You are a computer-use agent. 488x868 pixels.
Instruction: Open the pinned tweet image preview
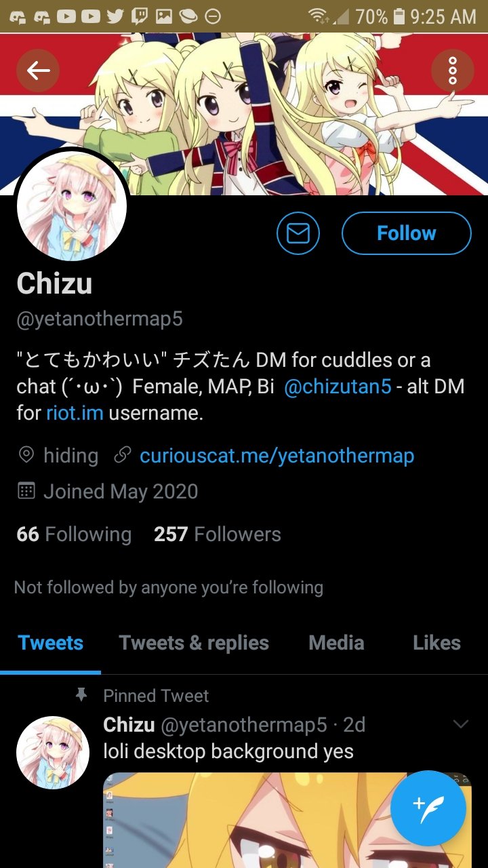coord(287,820)
